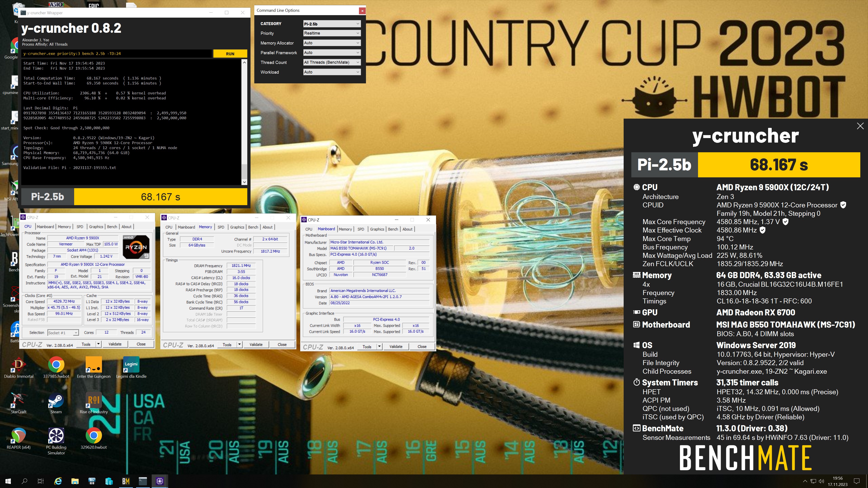This screenshot has height=488, width=868.
Task: Open the HWiNFO taskbar icon
Action: click(x=92, y=481)
